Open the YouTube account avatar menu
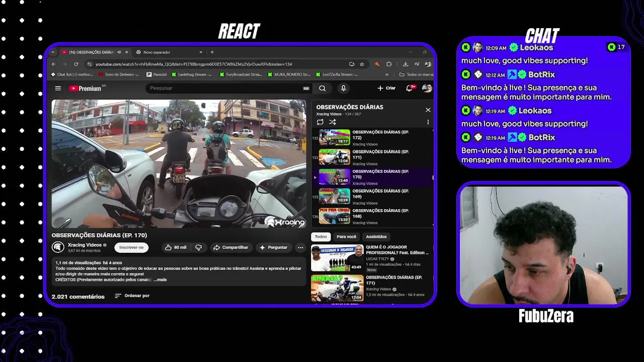 pyautogui.click(x=427, y=88)
